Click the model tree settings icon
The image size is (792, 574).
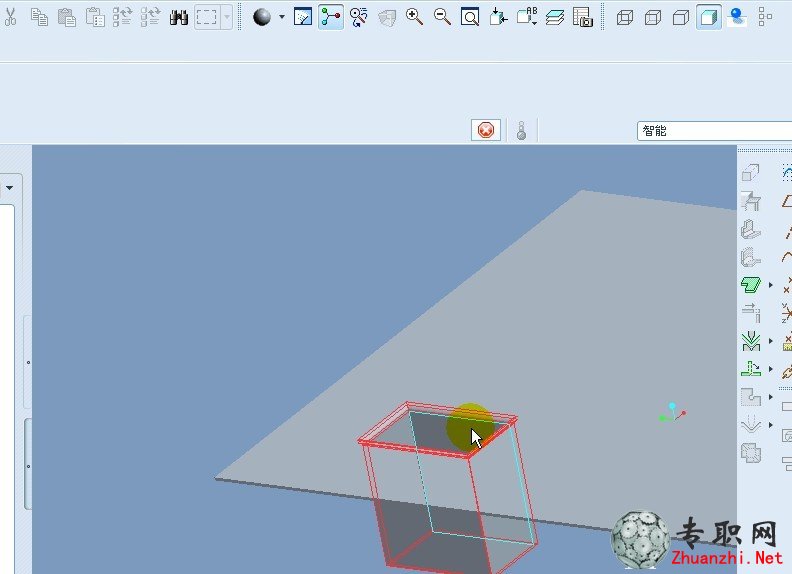[765, 17]
